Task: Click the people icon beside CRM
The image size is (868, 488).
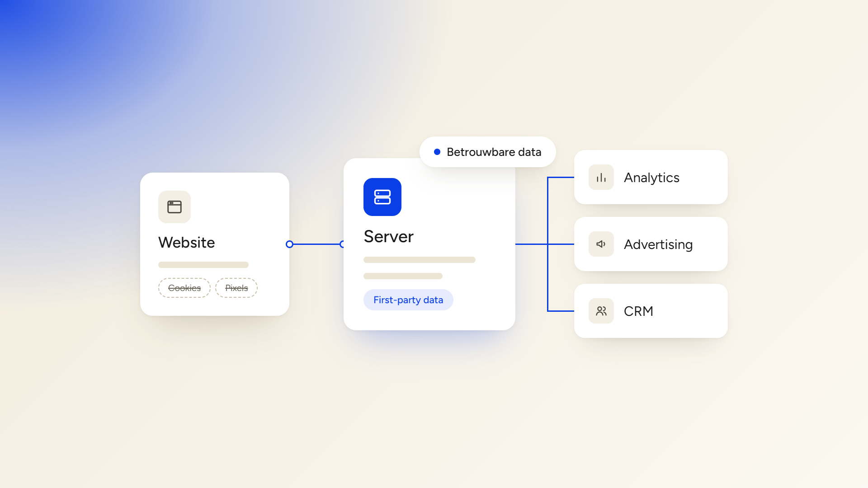Action: click(601, 311)
